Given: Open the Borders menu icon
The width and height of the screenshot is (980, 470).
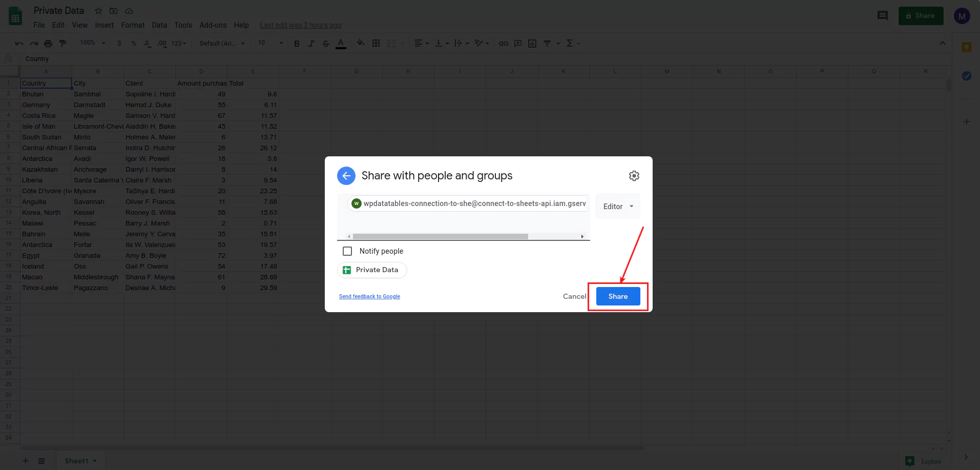Looking at the screenshot, I should 377,43.
